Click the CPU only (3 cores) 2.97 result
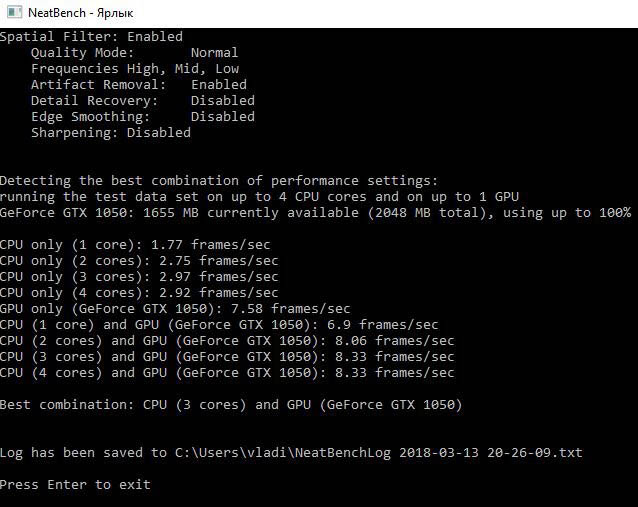This screenshot has height=507, width=638. (139, 277)
